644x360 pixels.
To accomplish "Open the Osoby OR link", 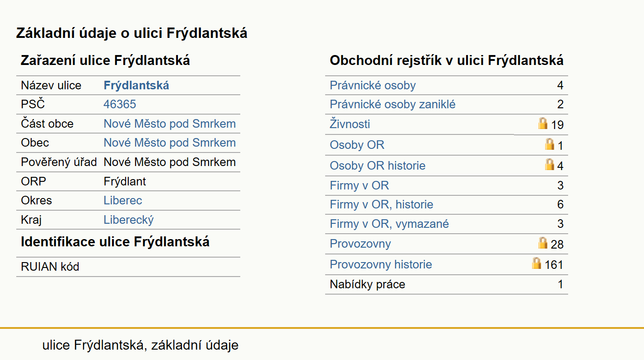I will point(357,145).
